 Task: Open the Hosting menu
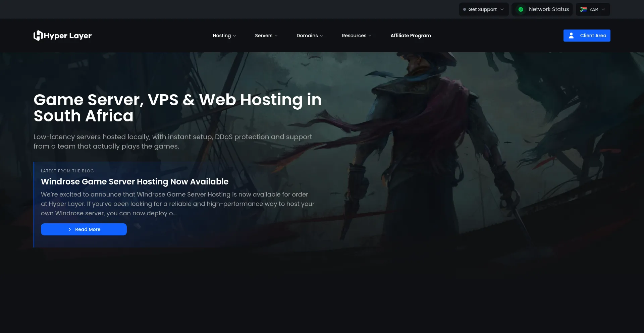[x=224, y=36]
